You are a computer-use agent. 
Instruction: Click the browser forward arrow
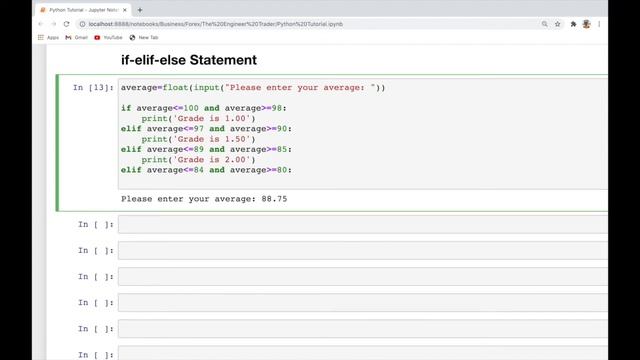(x=53, y=24)
